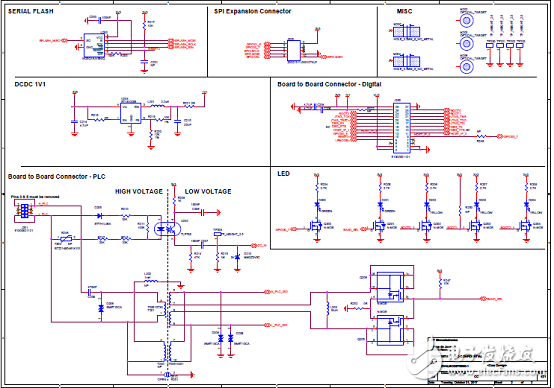Viewport: 554px width, 388px height.
Task: Select the rightmost yellow LED transistor symbol
Action: [x=526, y=225]
